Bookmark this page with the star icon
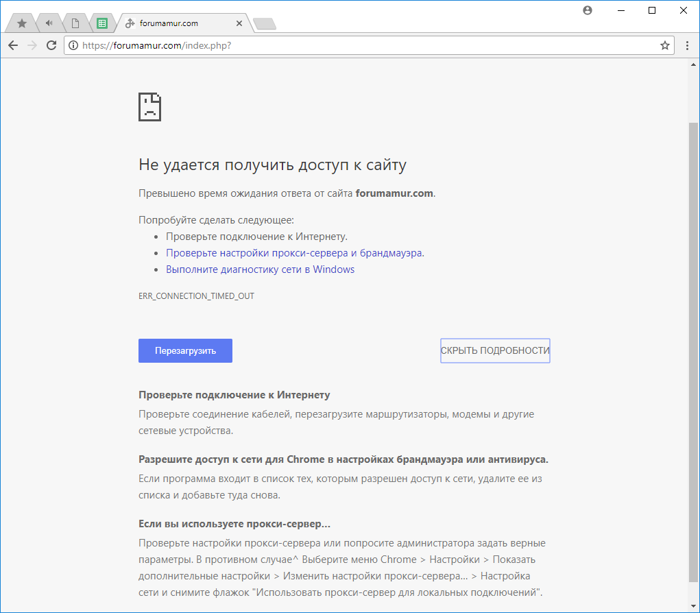700x613 pixels. tap(664, 45)
